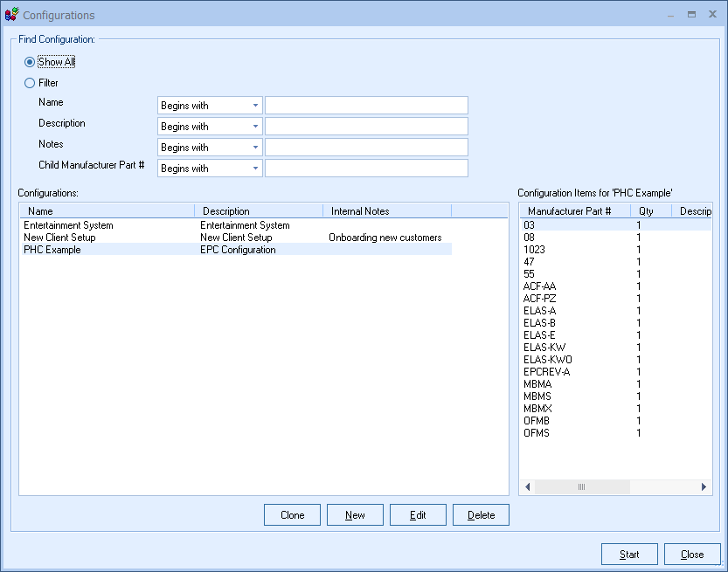The height and width of the screenshot is (572, 728).
Task: Enable the Filter radio option
Action: click(31, 83)
